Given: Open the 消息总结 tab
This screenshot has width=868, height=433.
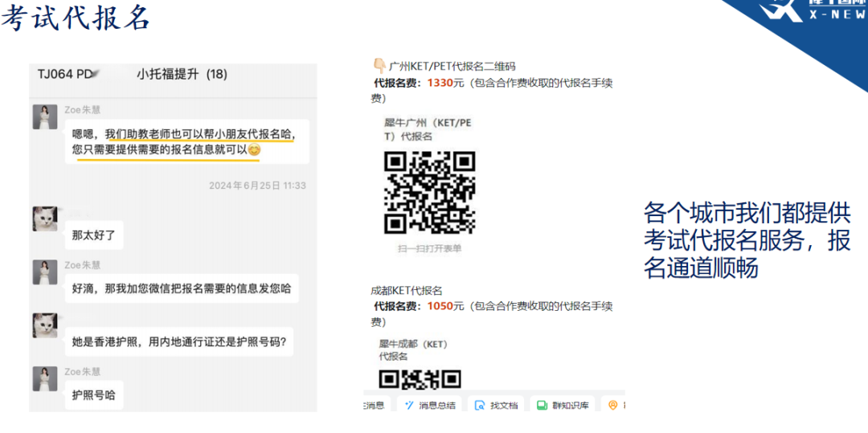Looking at the screenshot, I should coord(436,406).
